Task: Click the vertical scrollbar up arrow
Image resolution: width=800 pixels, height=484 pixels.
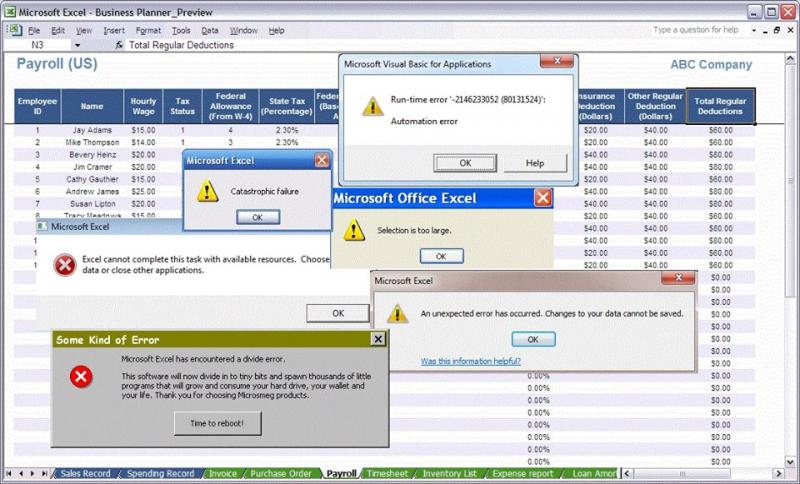Action: click(791, 59)
